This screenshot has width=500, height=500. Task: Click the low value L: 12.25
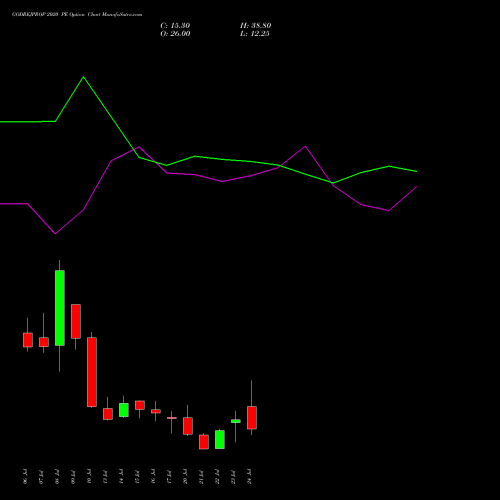(x=255, y=34)
